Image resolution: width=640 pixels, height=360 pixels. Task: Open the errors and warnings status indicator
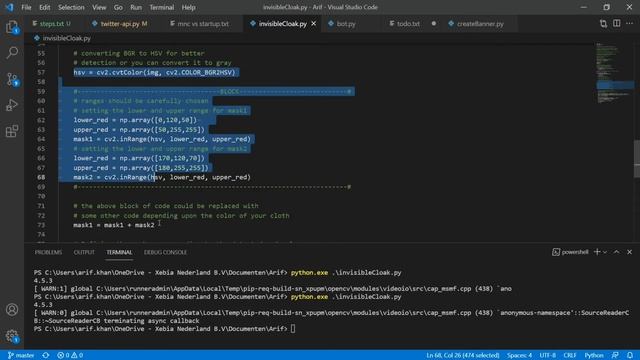tap(70, 355)
